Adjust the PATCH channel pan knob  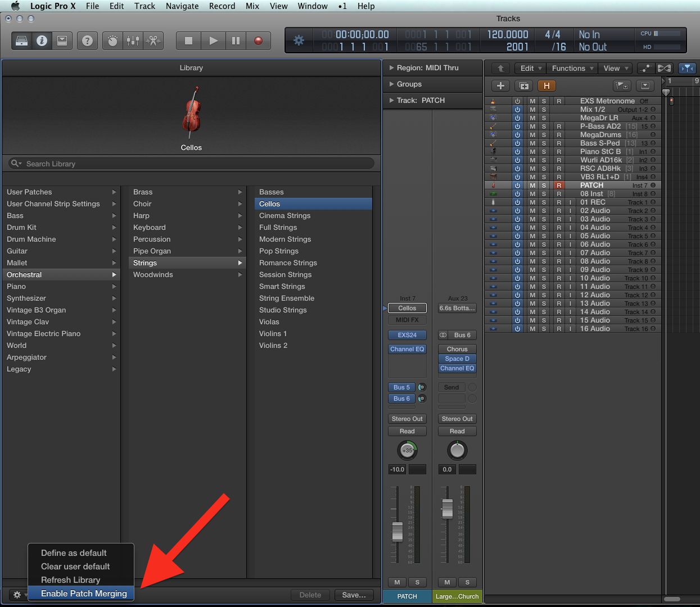[x=408, y=450]
